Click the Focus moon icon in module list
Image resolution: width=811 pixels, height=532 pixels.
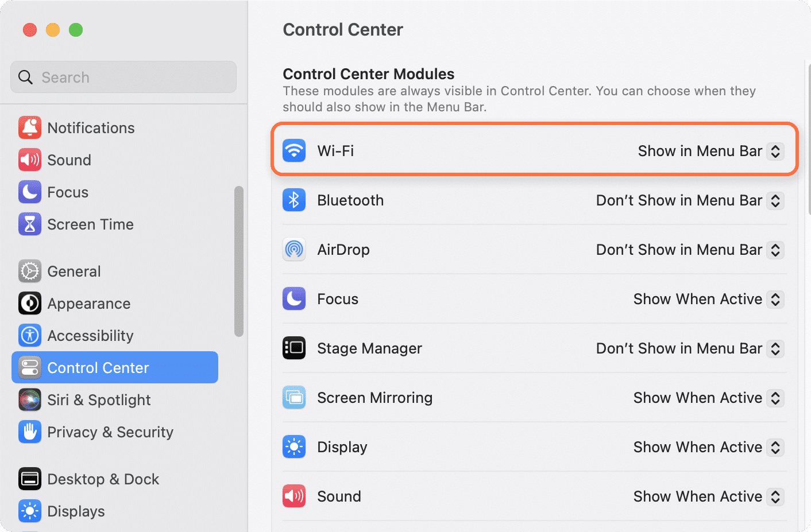(x=294, y=298)
